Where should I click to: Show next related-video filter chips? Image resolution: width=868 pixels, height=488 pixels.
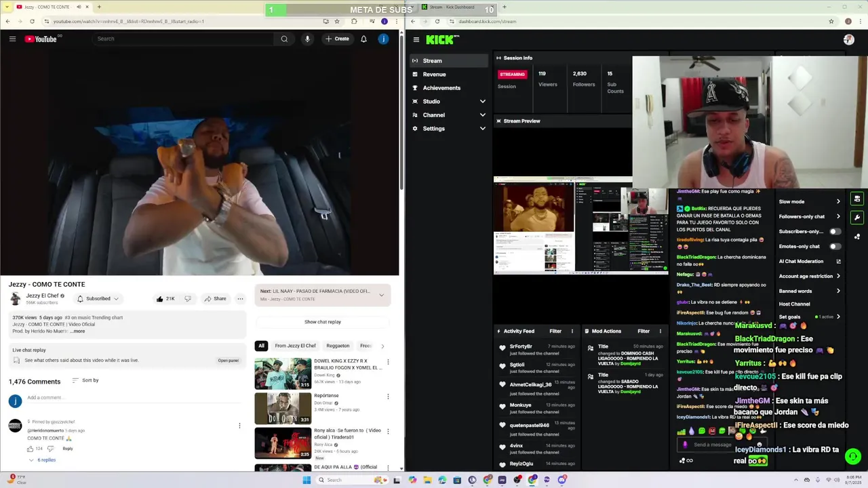tap(382, 346)
